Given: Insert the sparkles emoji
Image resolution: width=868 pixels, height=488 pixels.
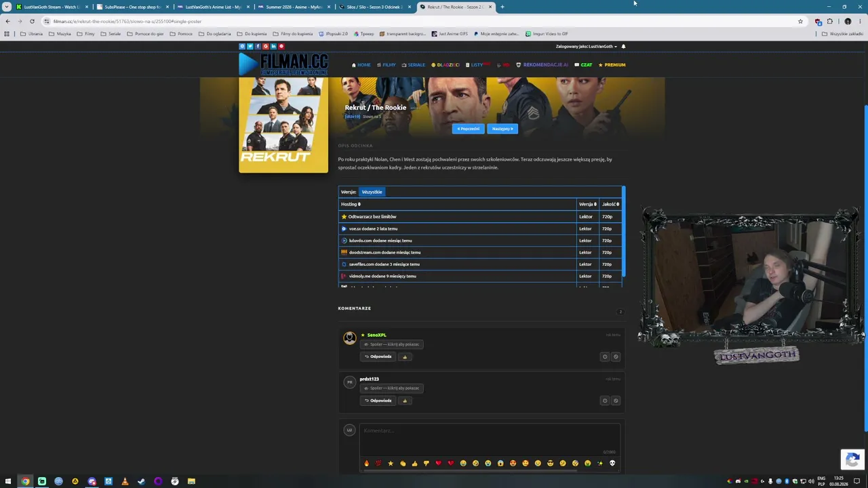Looking at the screenshot, I should tap(600, 464).
